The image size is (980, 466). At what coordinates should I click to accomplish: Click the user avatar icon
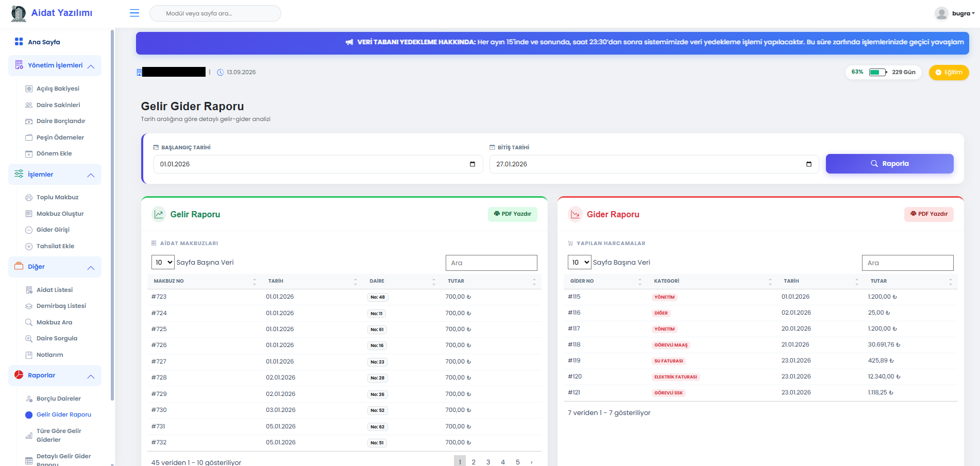pos(941,13)
